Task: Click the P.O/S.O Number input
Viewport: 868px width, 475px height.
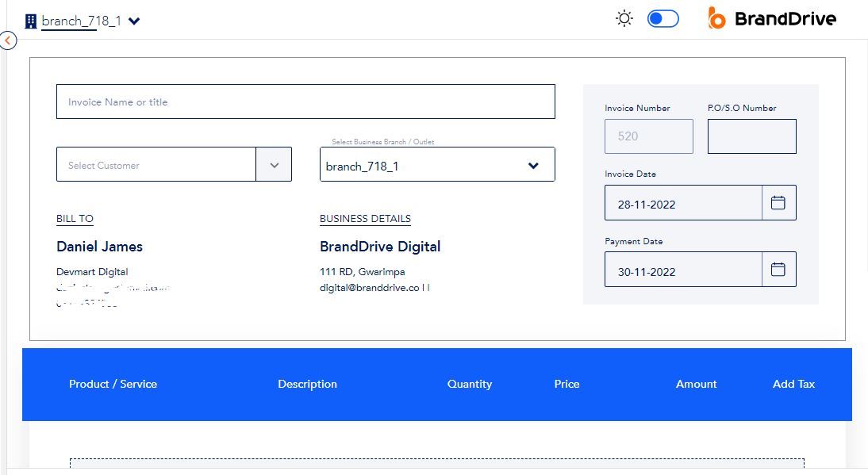Action: pyautogui.click(x=751, y=136)
